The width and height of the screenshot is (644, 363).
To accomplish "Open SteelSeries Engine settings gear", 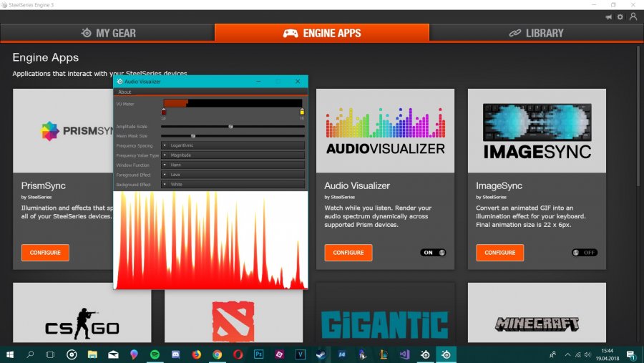I will tap(620, 17).
